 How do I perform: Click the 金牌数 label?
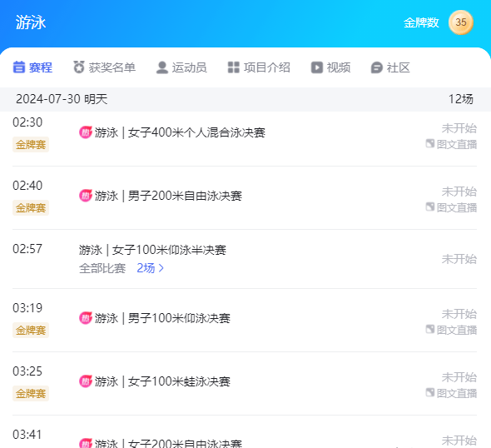421,22
